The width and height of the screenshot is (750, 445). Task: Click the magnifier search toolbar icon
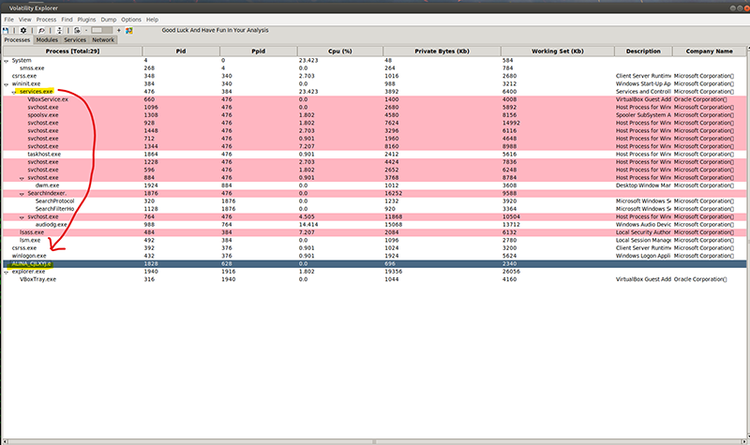tap(42, 30)
